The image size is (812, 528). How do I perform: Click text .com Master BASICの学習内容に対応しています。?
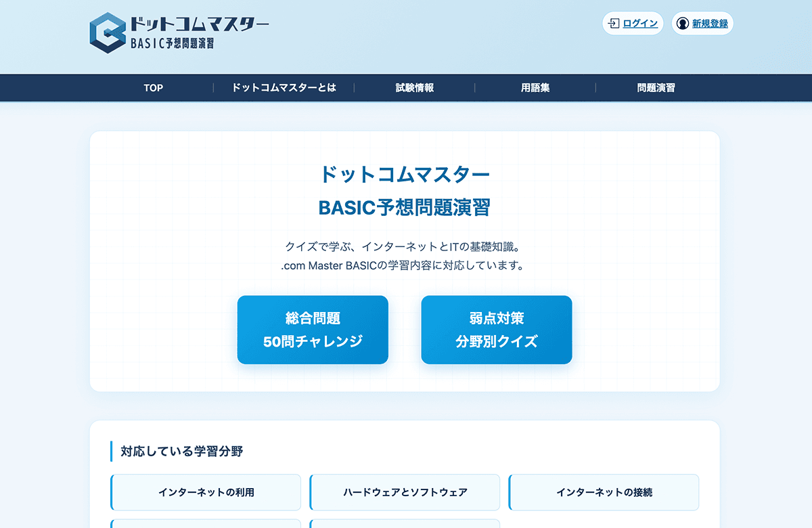[x=405, y=265]
